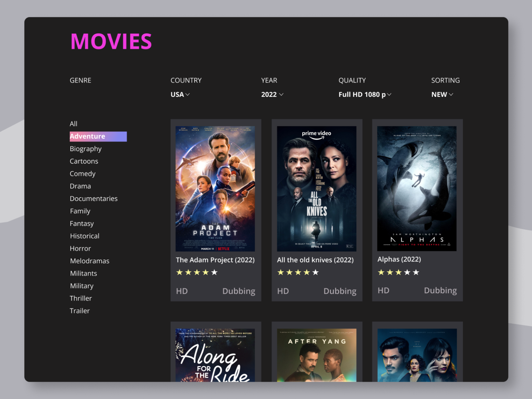The image size is (532, 399).
Task: Open the Alphas shark poster
Action: tap(417, 189)
